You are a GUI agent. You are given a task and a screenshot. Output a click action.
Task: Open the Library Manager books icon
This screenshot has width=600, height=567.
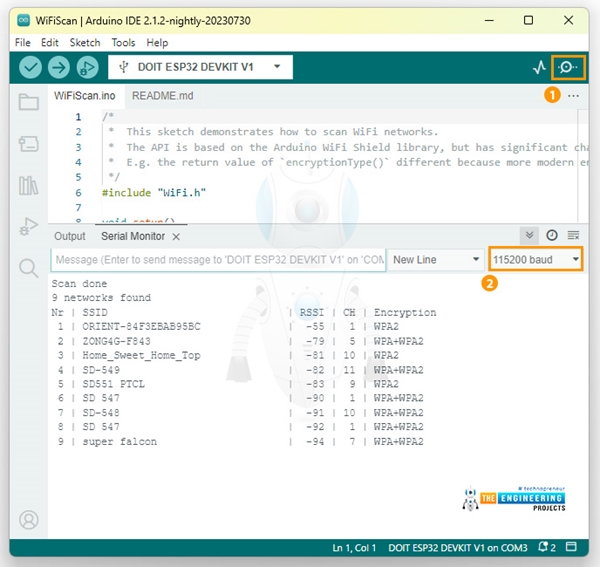(29, 185)
